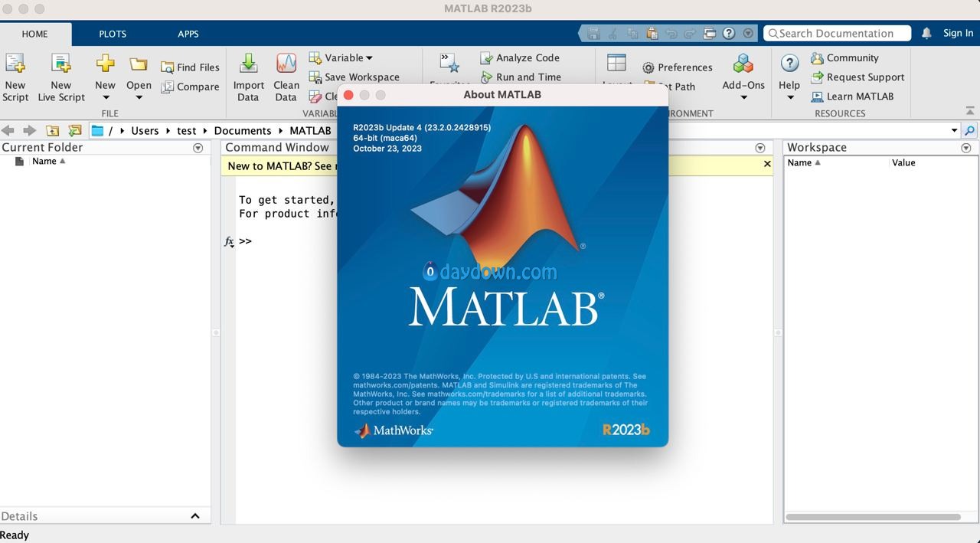The image size is (980, 543).
Task: Open the Command Window actions menu
Action: [x=760, y=148]
